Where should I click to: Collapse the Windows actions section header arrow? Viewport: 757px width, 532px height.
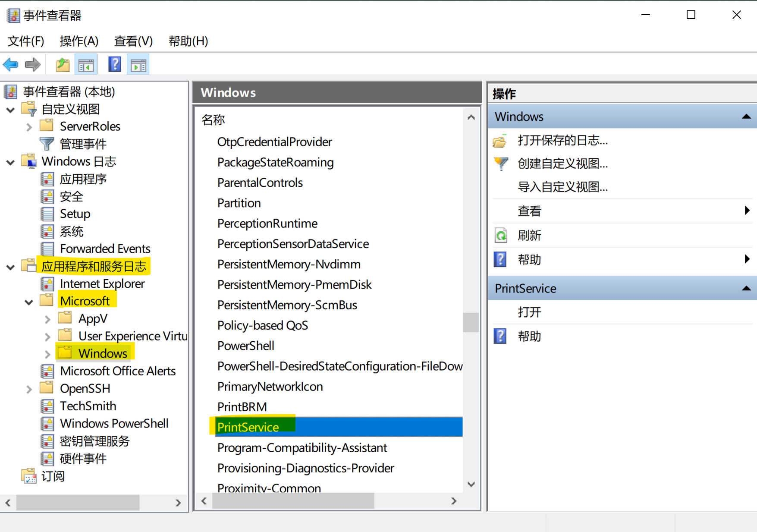click(x=746, y=116)
